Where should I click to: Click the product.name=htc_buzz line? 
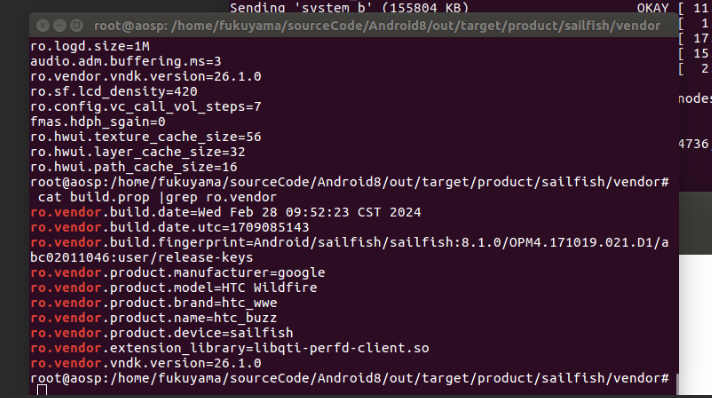[x=153, y=318]
